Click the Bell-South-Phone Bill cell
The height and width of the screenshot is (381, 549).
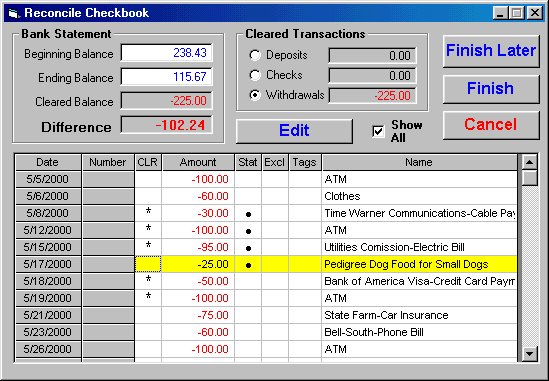[419, 332]
